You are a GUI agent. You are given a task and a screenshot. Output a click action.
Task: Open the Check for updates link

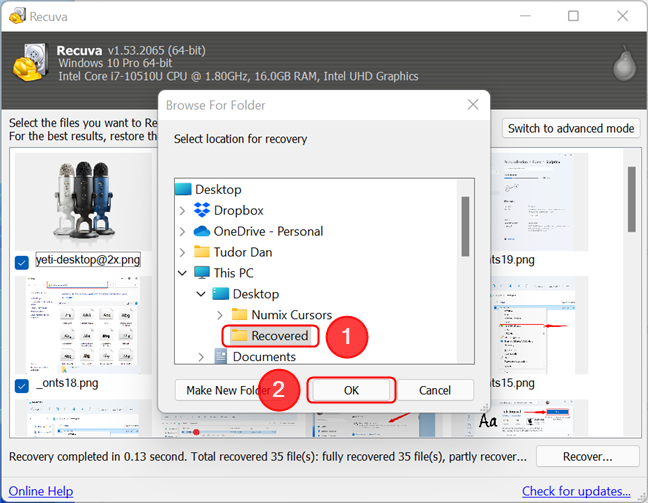coord(576,491)
